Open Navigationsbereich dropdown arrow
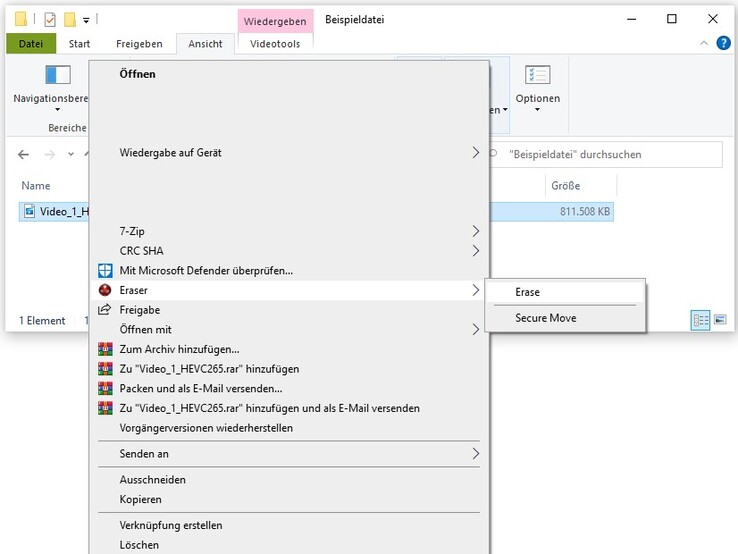738x554 pixels. click(x=57, y=110)
